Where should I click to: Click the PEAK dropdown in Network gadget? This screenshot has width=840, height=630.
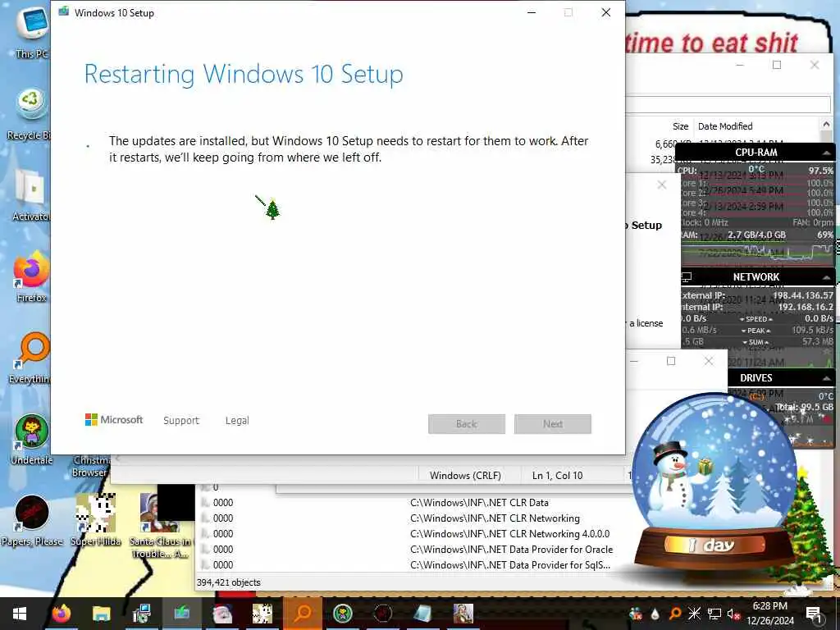(756, 331)
